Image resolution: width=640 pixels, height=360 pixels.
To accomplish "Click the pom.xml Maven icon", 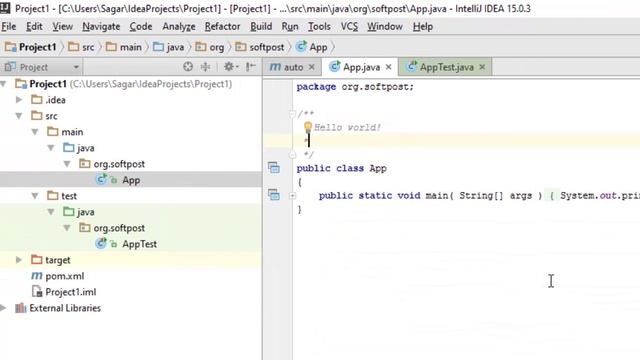I will 37,276.
